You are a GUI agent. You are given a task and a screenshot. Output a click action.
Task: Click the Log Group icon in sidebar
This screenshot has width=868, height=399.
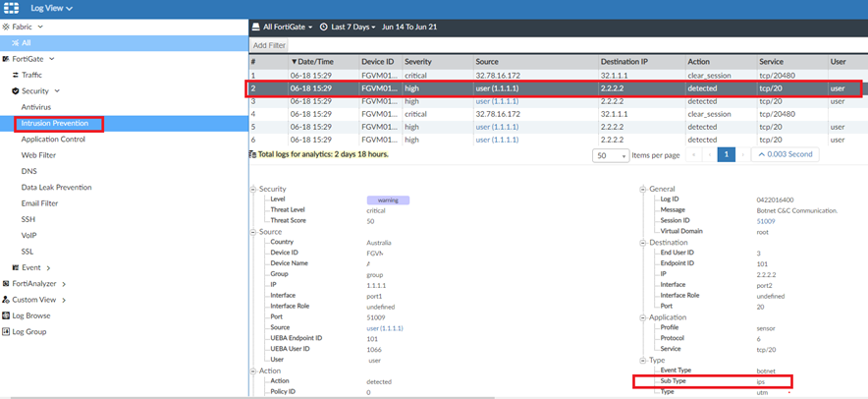(6, 332)
